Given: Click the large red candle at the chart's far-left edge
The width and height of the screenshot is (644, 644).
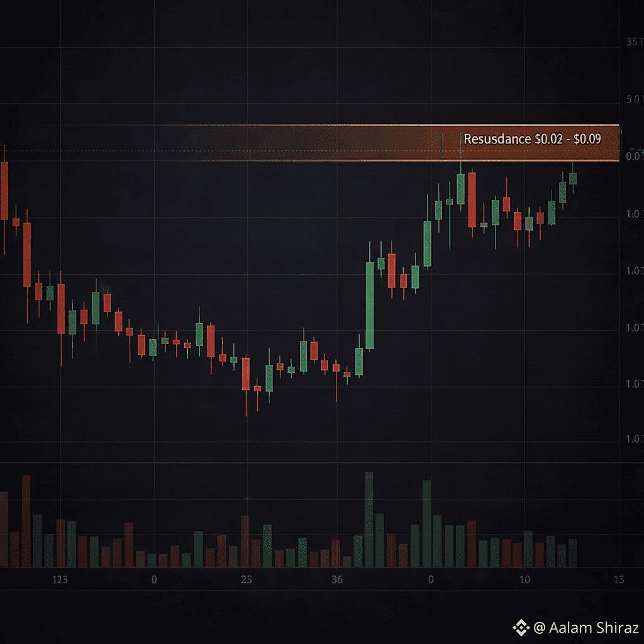Looking at the screenshot, I should pos(4,191).
